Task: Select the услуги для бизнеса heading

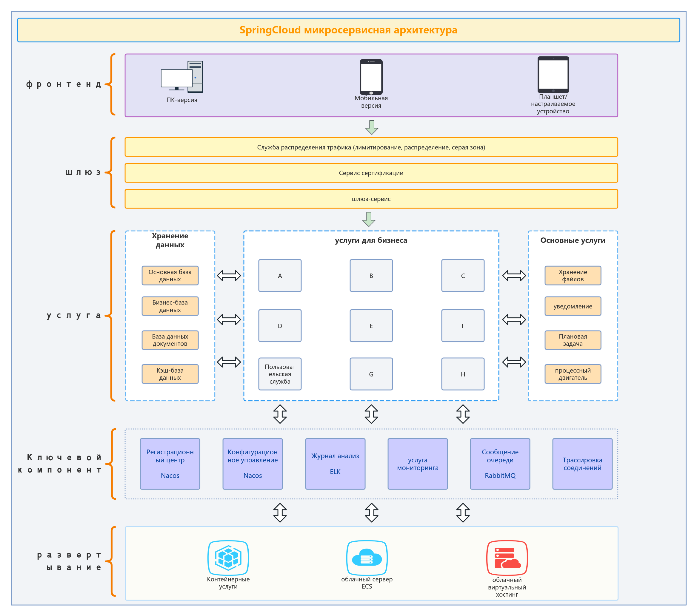Action: [371, 240]
